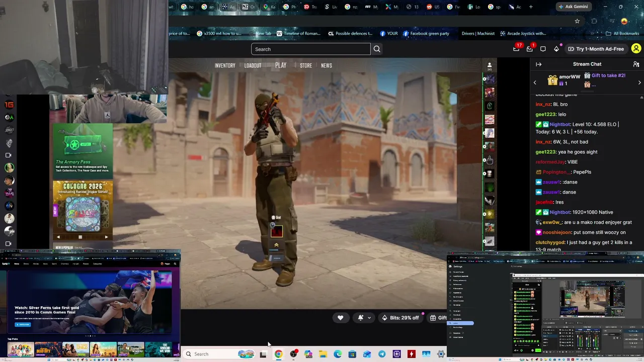Open File Explorer from the taskbar
Screen dimensions: 644x362
(323, 354)
